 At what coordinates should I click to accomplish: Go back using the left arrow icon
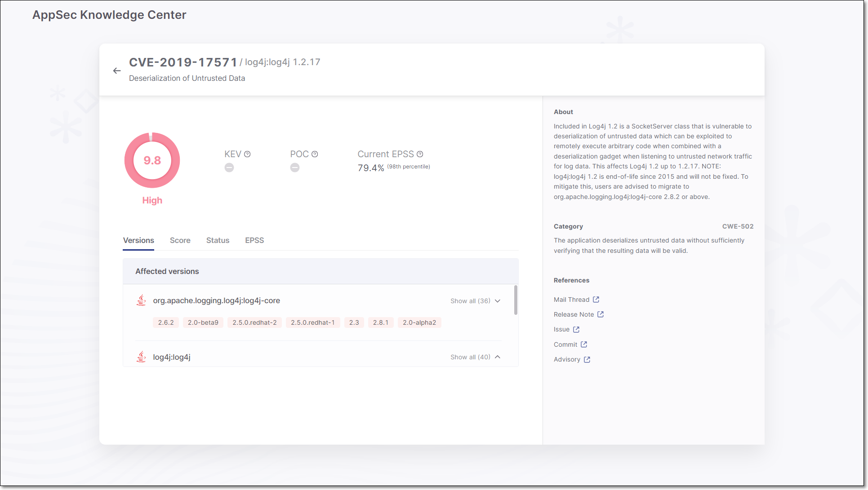click(117, 71)
